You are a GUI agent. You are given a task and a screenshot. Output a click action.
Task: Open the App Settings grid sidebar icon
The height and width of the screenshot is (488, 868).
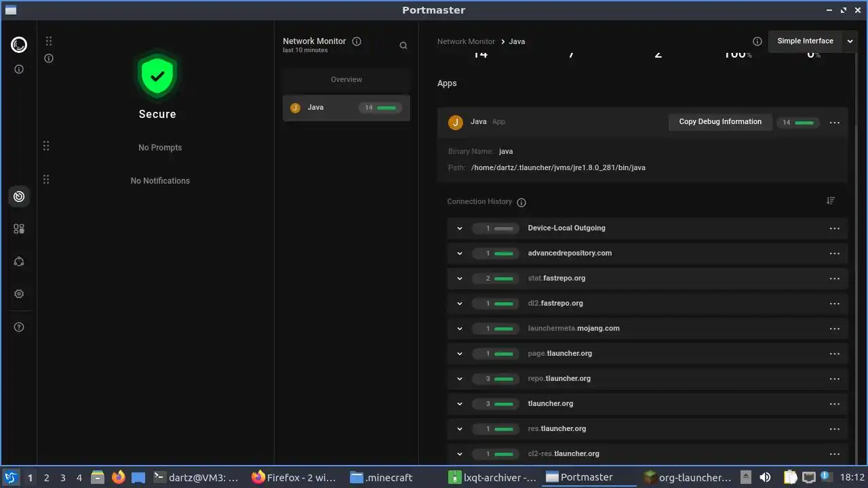19,229
